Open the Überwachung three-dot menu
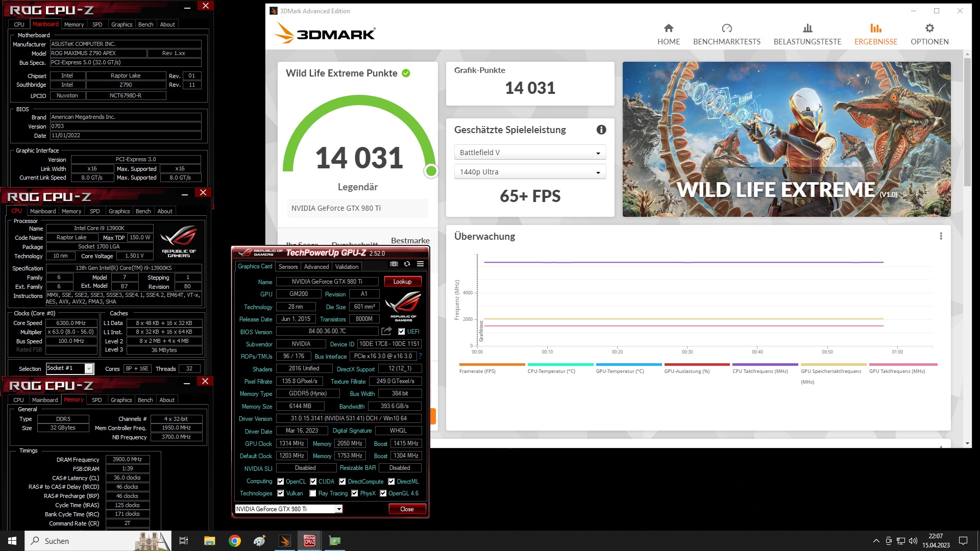Image resolution: width=980 pixels, height=551 pixels. [941, 236]
